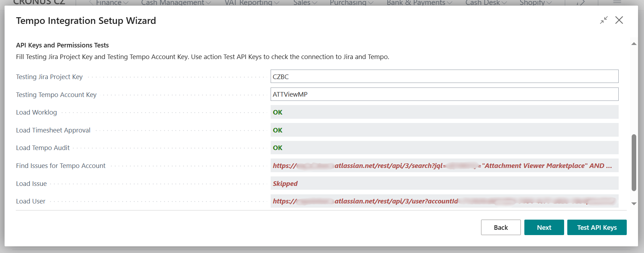The height and width of the screenshot is (253, 644).
Task: Expand the Finance menu
Action: coord(112,3)
